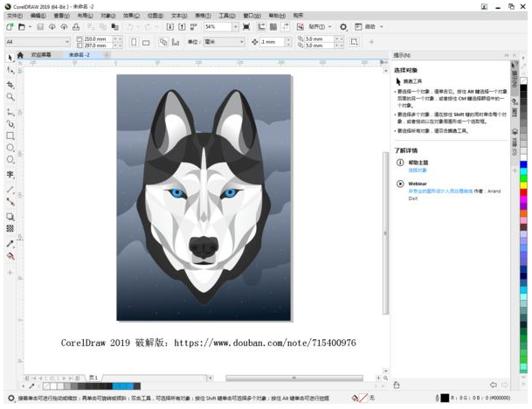Open the 购买 menu item
Screen dimensions: 532x409
coord(298,16)
